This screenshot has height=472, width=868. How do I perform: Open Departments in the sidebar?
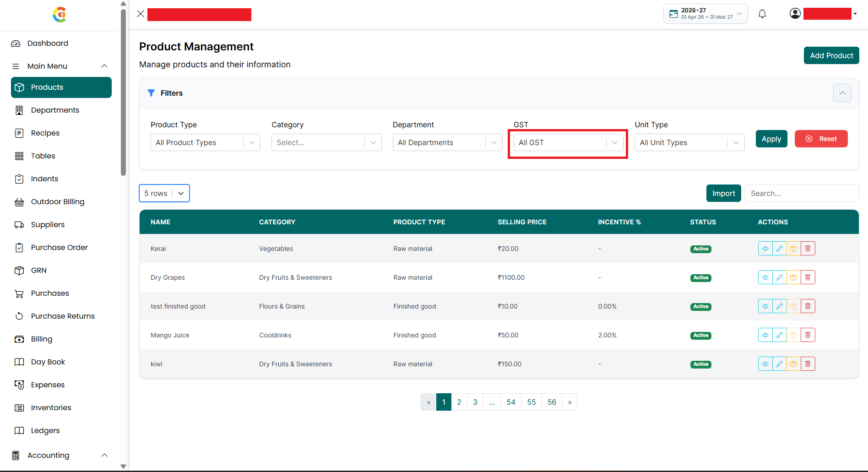[x=61, y=110]
